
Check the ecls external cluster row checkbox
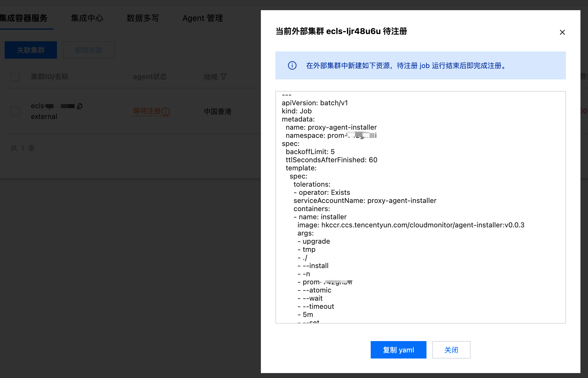(x=15, y=111)
